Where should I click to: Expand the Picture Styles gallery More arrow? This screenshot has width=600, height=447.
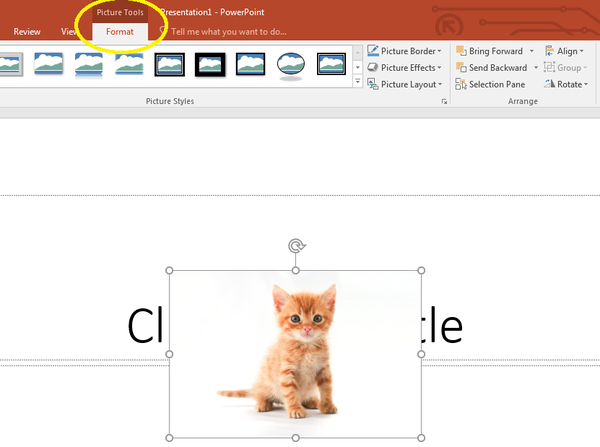pyautogui.click(x=358, y=81)
